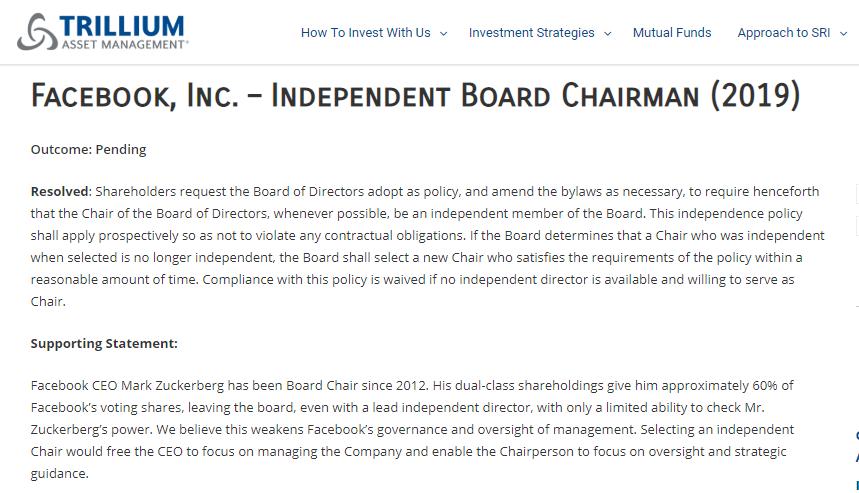Expand chevron beside How To Invest With Us
The height and width of the screenshot is (493, 859).
point(444,33)
